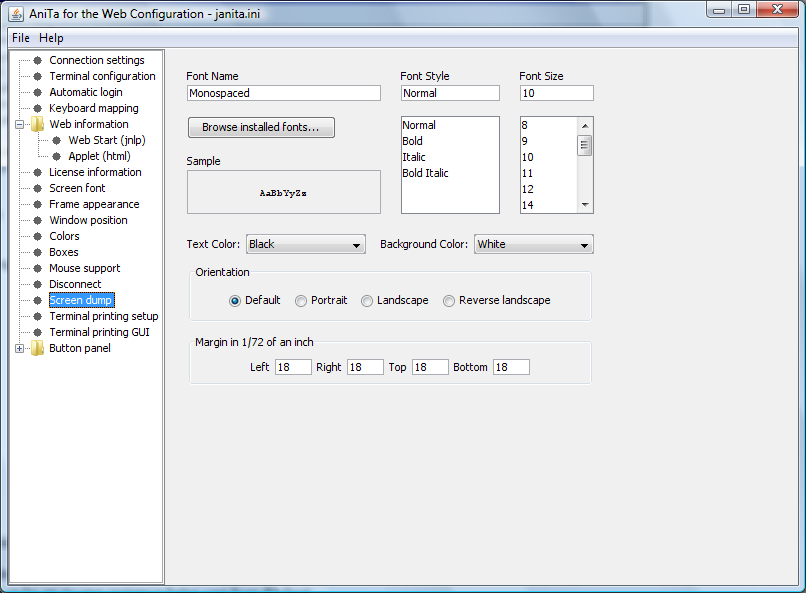The image size is (806, 593).
Task: Click the Button panel folder icon
Action: [37, 348]
